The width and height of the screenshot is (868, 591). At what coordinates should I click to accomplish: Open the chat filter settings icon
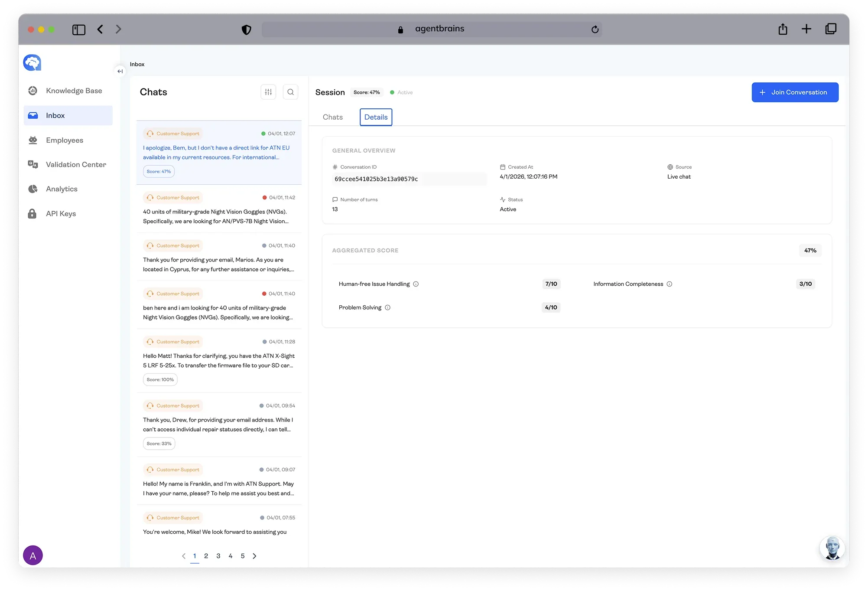(268, 92)
